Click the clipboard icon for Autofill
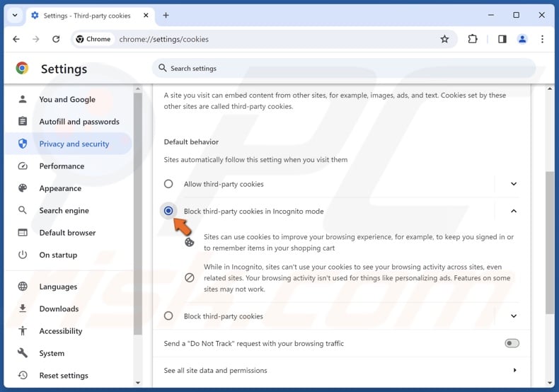559x392 pixels. 23,121
